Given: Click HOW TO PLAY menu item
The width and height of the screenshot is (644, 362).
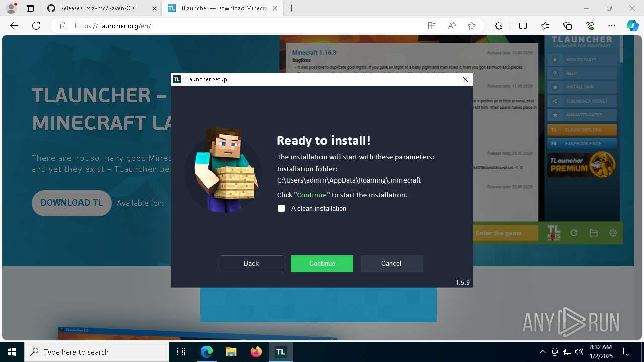Looking at the screenshot, I should (x=582, y=59).
